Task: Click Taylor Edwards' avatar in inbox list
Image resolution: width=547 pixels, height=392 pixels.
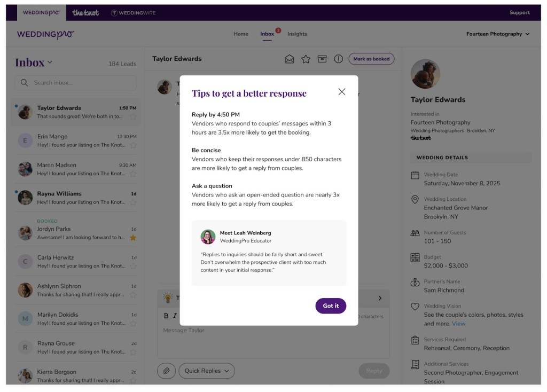Action: [x=25, y=112]
